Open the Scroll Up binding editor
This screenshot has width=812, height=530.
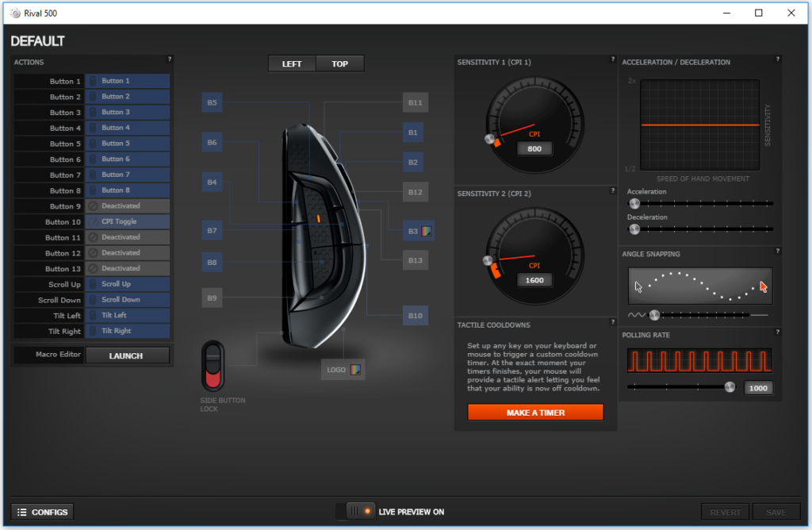pyautogui.click(x=128, y=284)
